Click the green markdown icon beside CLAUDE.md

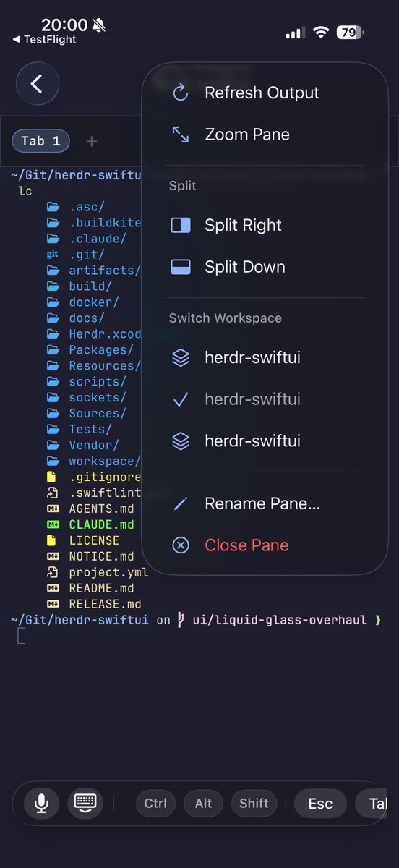click(x=53, y=525)
